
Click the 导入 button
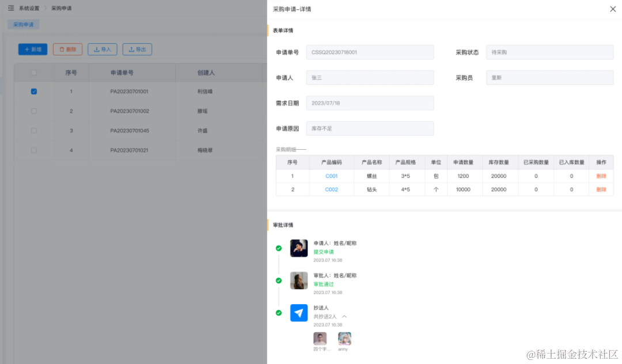click(x=103, y=49)
